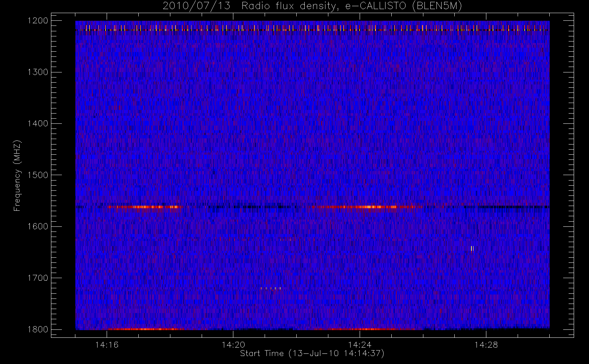Select the 1800 frequency tick label
This screenshot has height=364, width=589.
[38, 329]
